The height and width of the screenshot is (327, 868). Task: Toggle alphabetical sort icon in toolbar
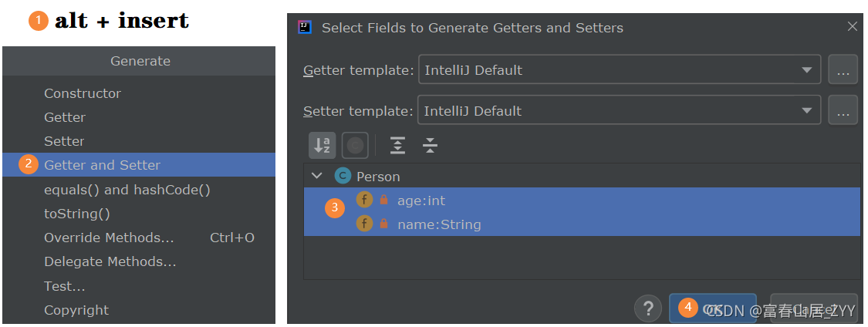tap(322, 145)
